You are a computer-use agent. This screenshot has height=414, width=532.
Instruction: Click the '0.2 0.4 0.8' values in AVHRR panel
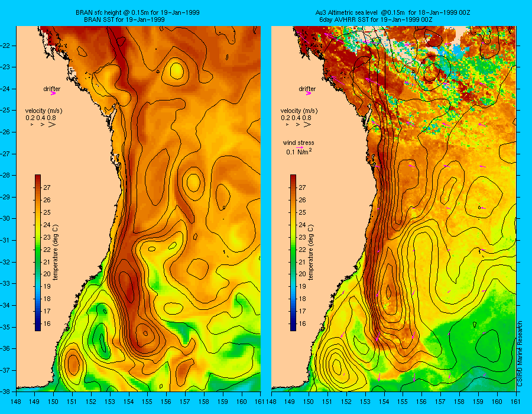point(296,118)
